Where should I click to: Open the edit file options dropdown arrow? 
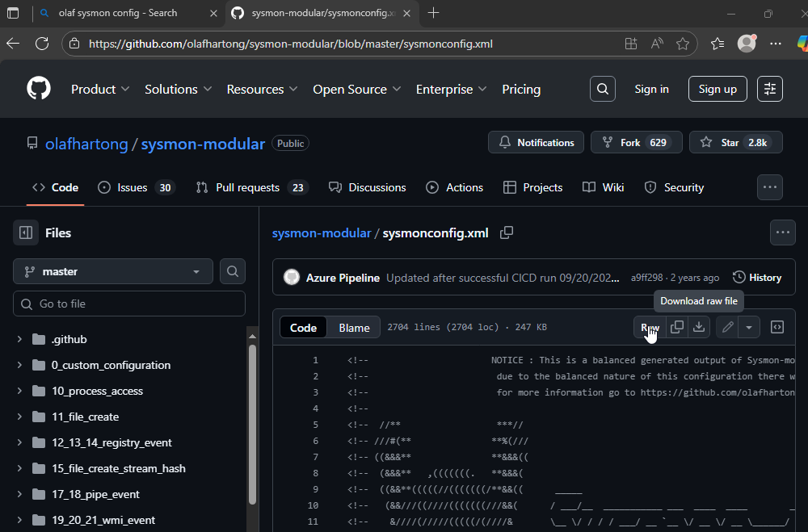749,327
